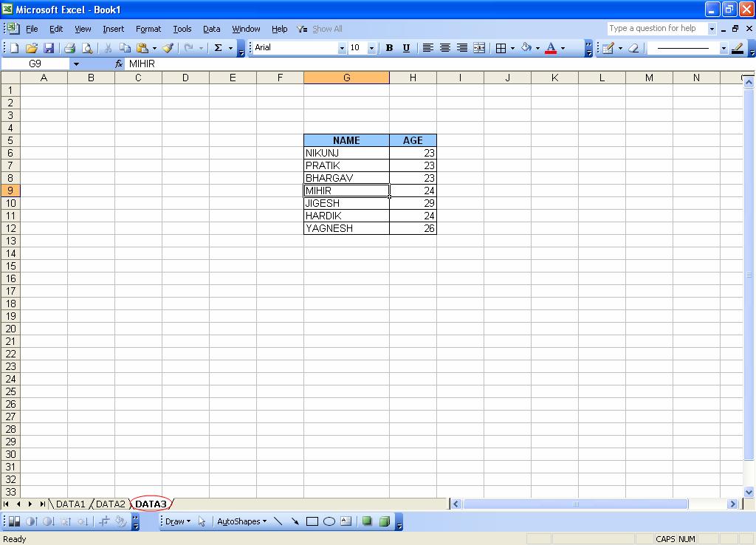Viewport: 756px width, 545px height.
Task: Click the 3-D Style green cube icon
Action: click(x=384, y=521)
